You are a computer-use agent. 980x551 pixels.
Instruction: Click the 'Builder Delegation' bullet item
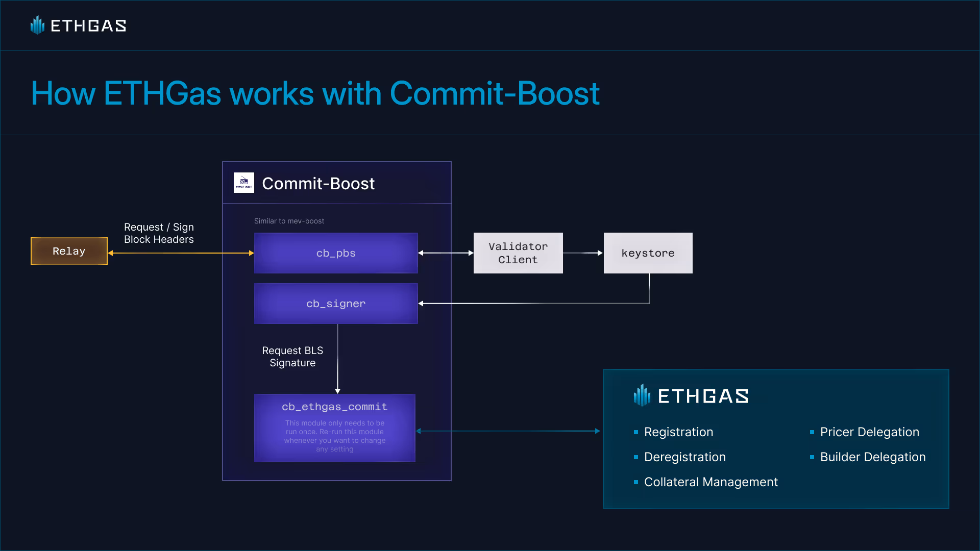[x=868, y=457]
